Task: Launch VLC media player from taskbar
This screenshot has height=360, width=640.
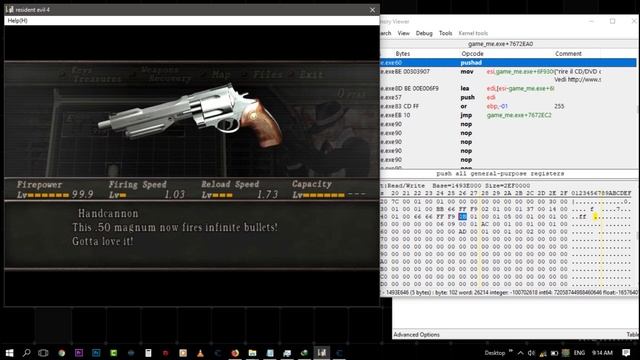Action: tap(200, 353)
